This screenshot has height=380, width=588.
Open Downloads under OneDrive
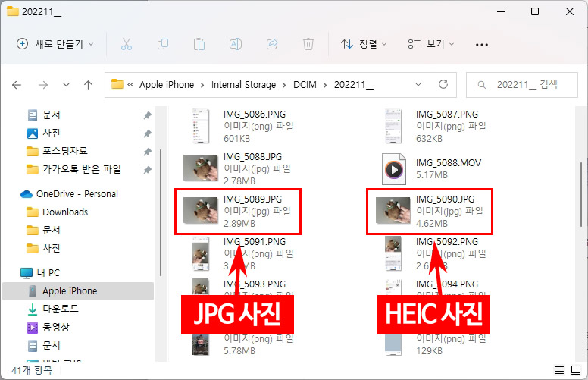(x=65, y=212)
